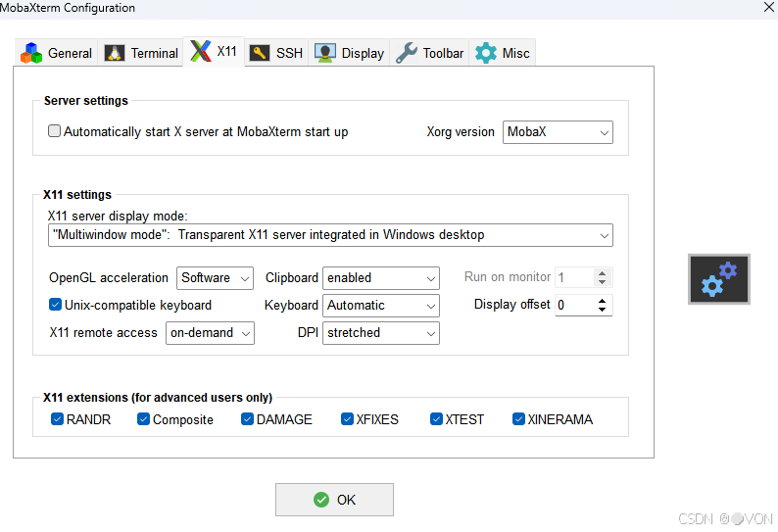Click the Run on monitor down arrow

click(602, 282)
